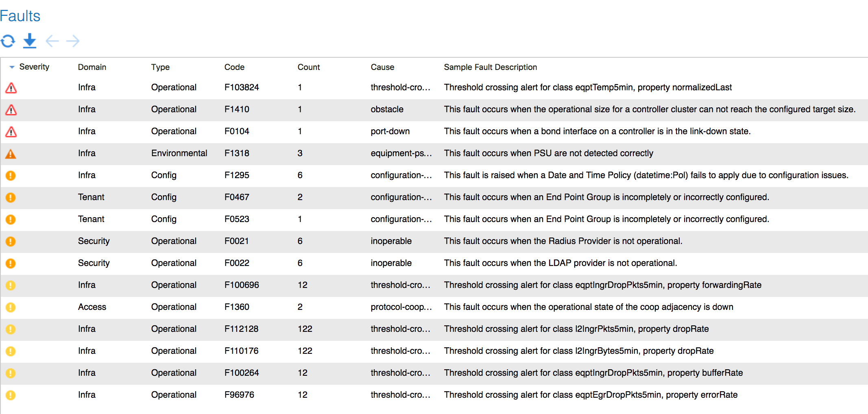Screen dimensions: 868x414
Task: Open fault code F0104 entry
Action: [x=237, y=131]
